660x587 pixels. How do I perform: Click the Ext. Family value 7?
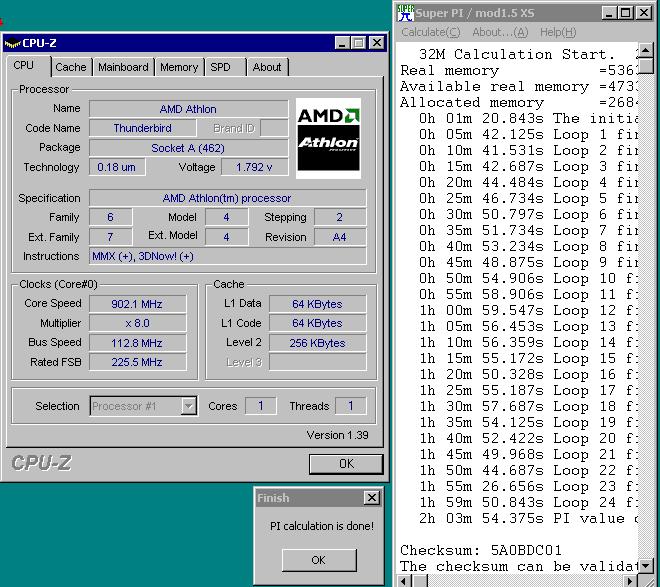pyautogui.click(x=111, y=237)
